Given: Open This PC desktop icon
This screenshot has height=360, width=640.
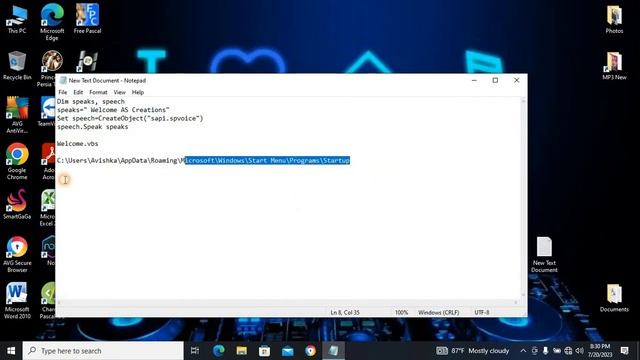Looking at the screenshot, I should coord(17,19).
